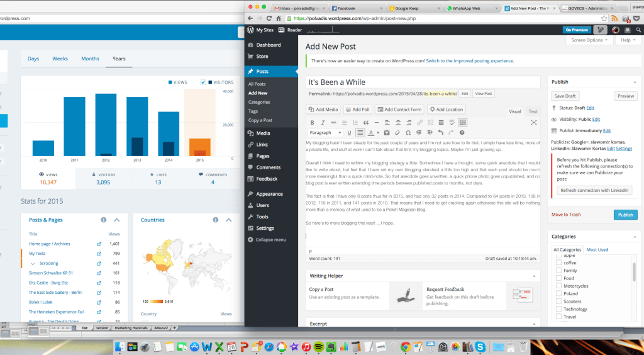Switch to the Text editor tab
The image size is (644, 355).
[x=533, y=111]
